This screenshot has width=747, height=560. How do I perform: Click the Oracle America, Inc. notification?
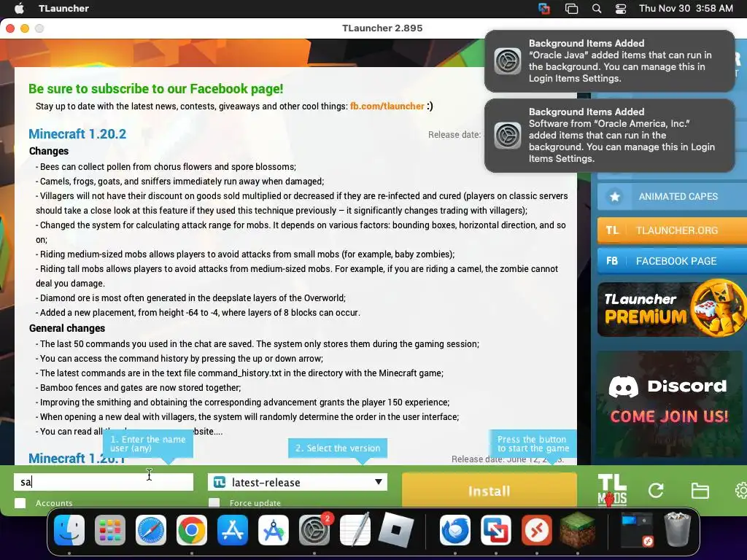609,135
